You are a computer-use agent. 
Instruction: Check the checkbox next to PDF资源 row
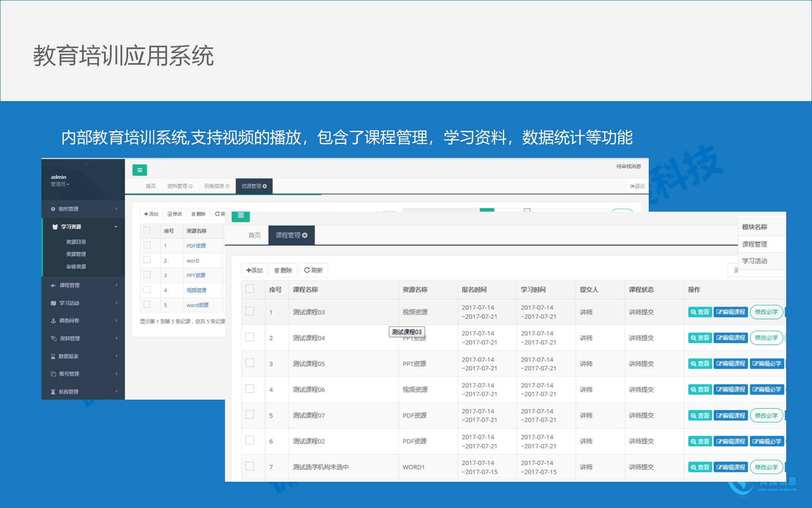coord(148,245)
